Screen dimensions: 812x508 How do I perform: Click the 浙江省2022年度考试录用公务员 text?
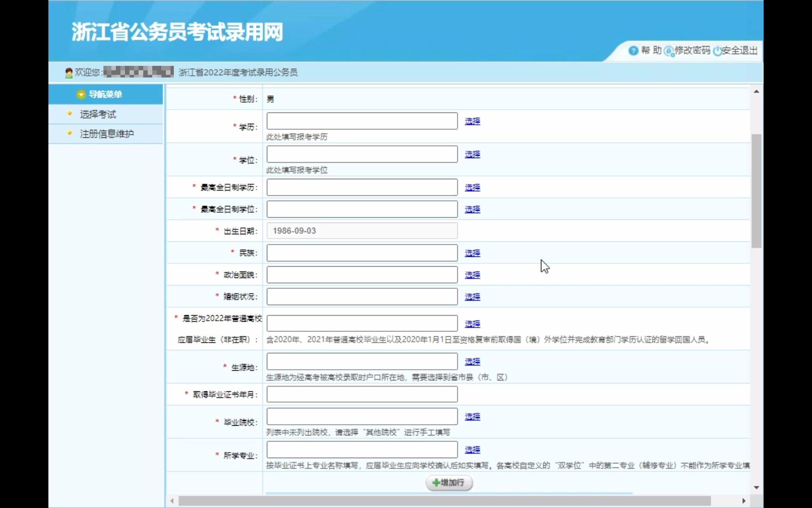click(238, 72)
